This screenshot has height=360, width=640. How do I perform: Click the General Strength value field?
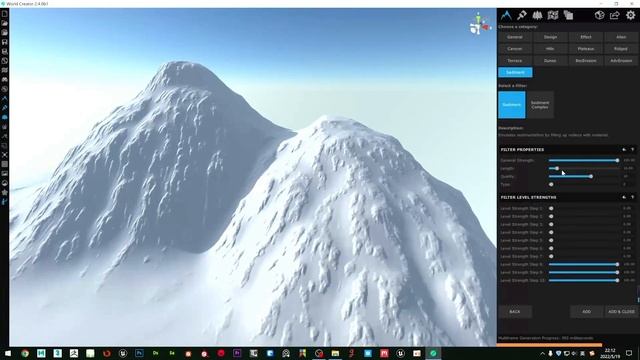coord(629,160)
